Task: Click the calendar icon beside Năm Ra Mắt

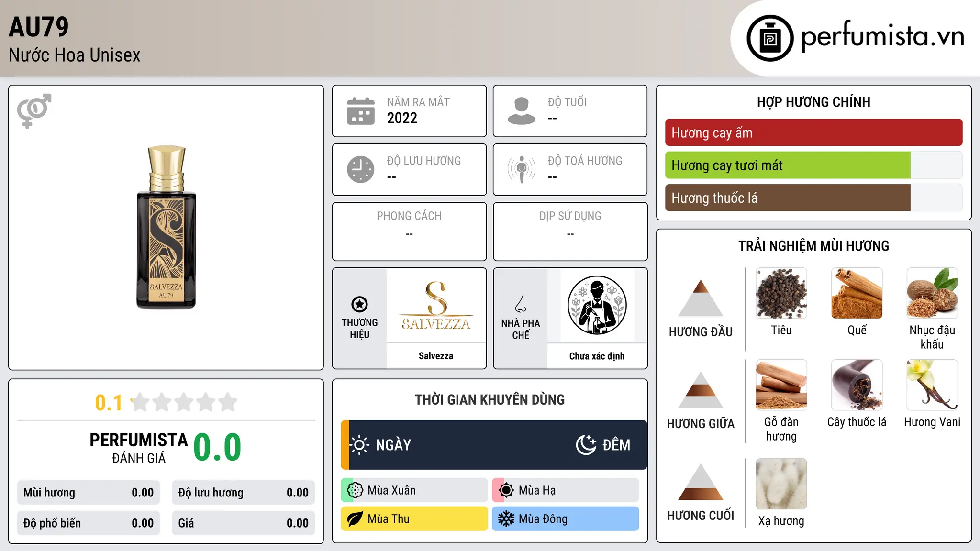Action: point(361,111)
